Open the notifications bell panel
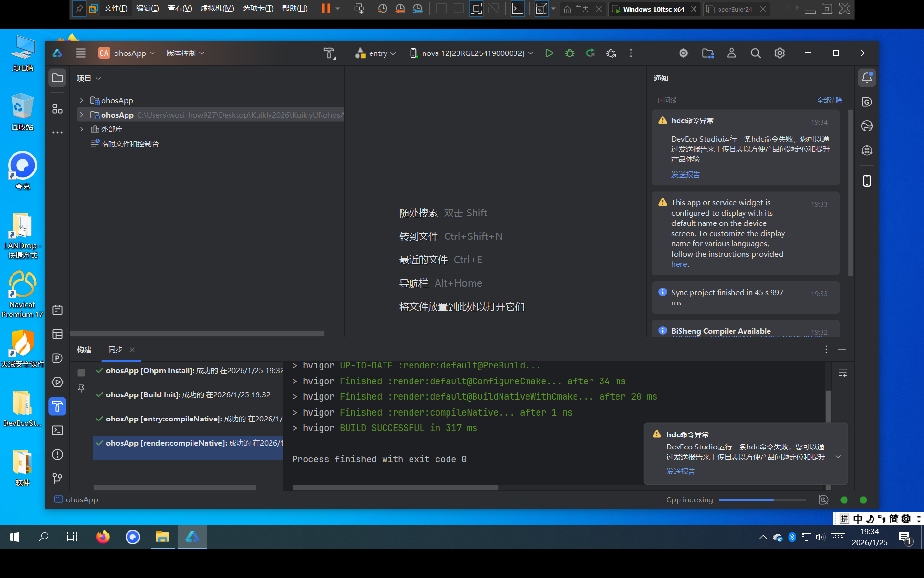Viewport: 924px width, 578px height. [867, 78]
